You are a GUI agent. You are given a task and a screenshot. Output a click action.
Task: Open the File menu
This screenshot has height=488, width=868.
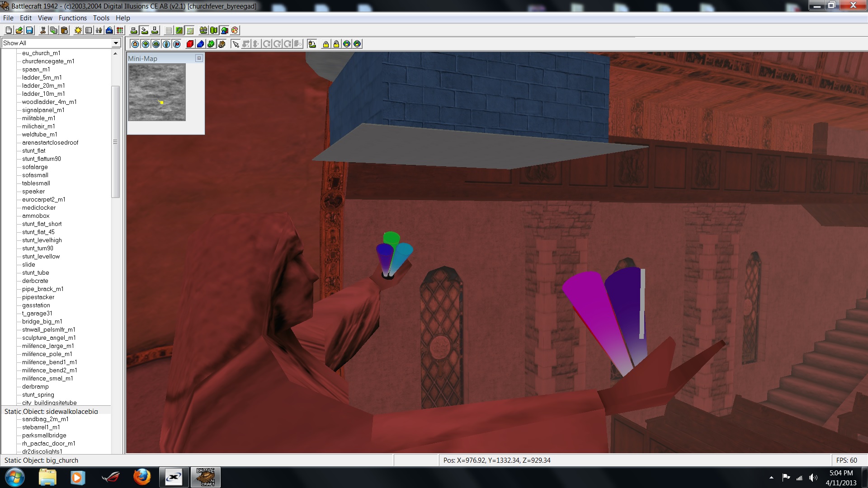tap(8, 18)
